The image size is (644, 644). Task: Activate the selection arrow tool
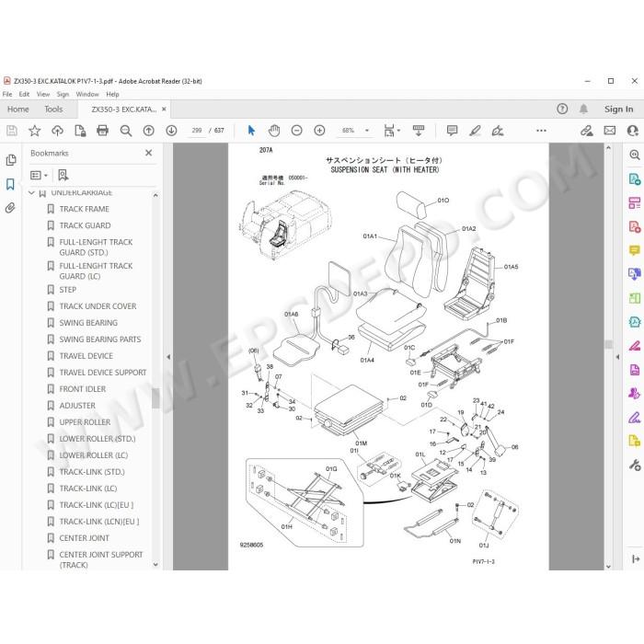pos(251,131)
